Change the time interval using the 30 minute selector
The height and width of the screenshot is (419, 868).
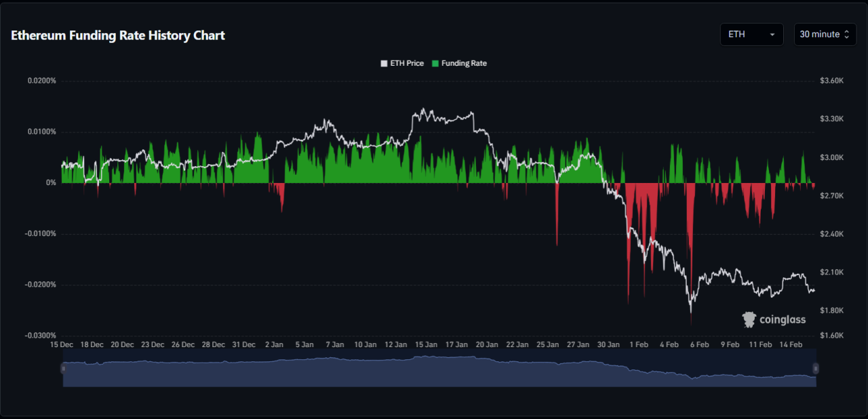click(825, 34)
